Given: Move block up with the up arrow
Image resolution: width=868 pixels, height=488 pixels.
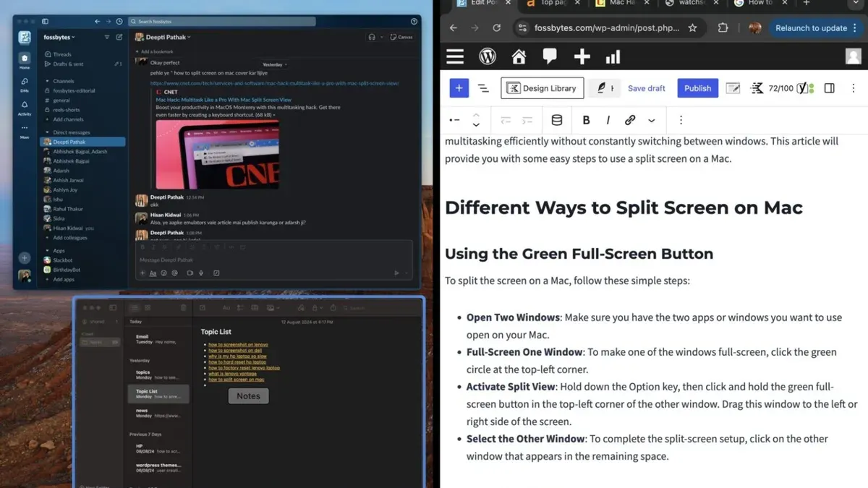Looking at the screenshot, I should 476,115.
